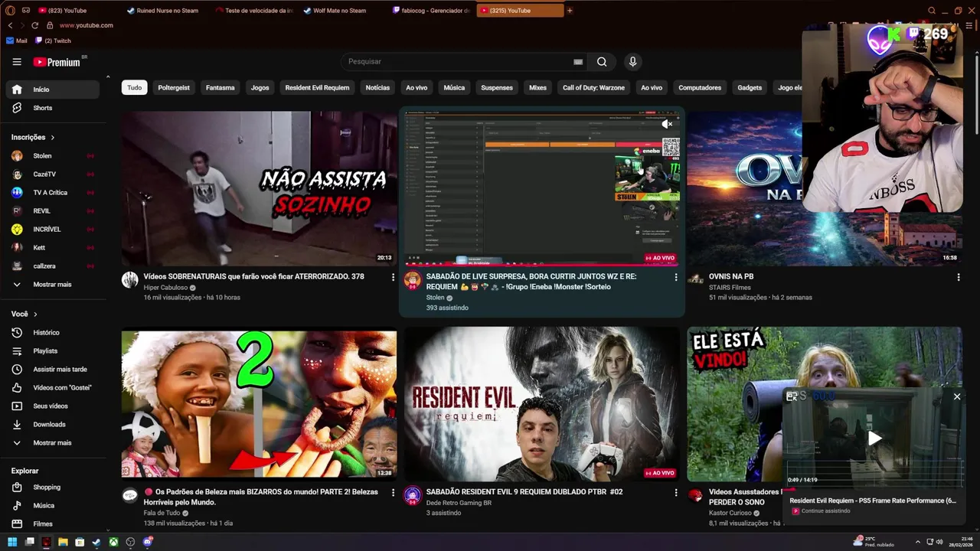The width and height of the screenshot is (980, 551).
Task: Open the INCRÍVEL channel subscription
Action: click(x=52, y=230)
